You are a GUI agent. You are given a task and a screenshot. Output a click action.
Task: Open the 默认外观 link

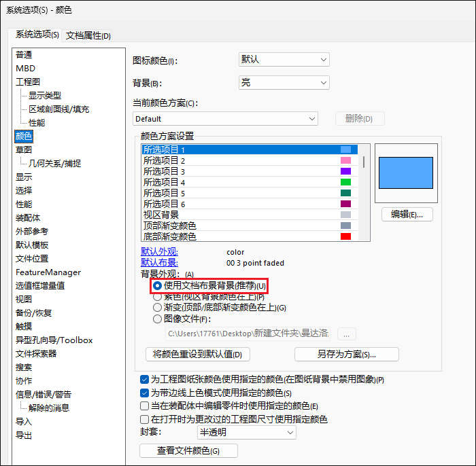(159, 251)
